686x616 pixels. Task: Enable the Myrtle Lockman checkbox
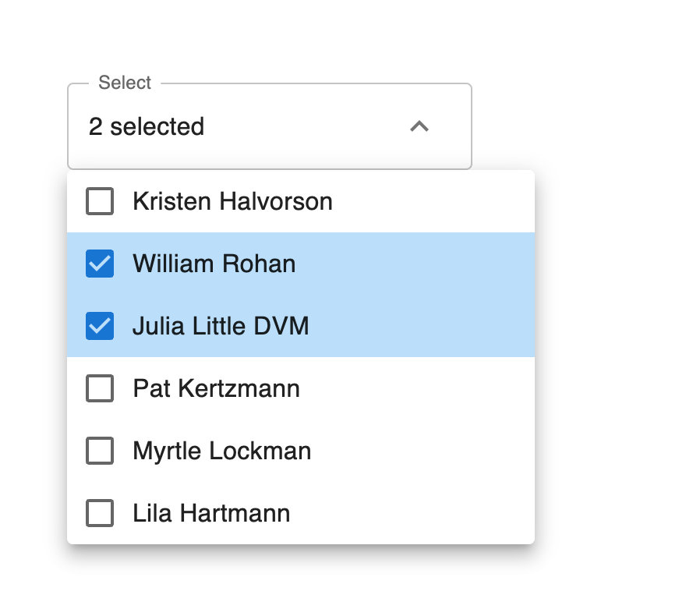click(x=100, y=451)
